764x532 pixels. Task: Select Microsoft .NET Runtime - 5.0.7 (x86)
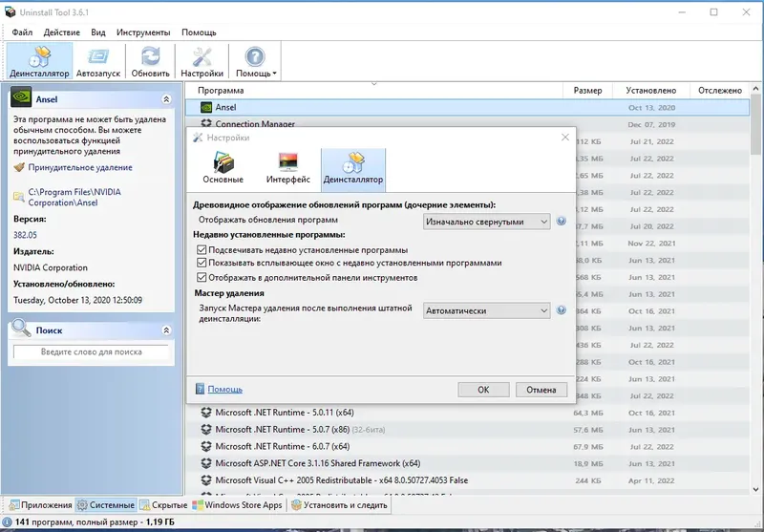[x=467, y=430]
